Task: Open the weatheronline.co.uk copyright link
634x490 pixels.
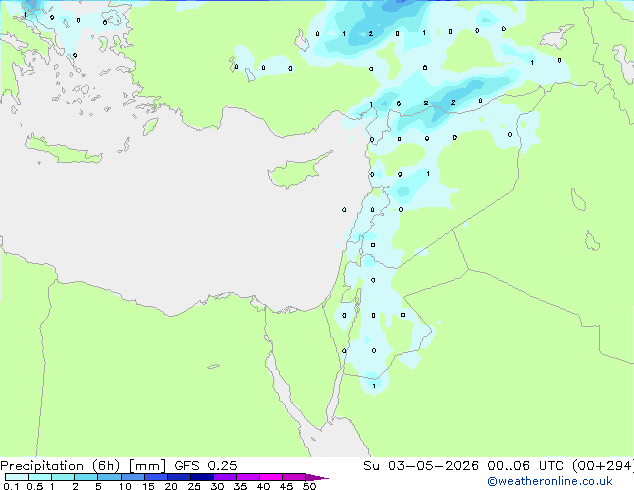Action: coord(549,481)
